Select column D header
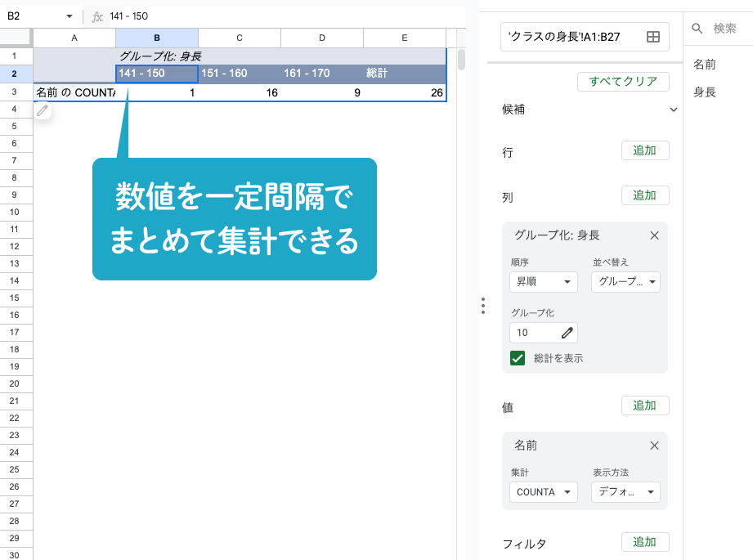Screen dimensions: 753x560 coord(322,38)
